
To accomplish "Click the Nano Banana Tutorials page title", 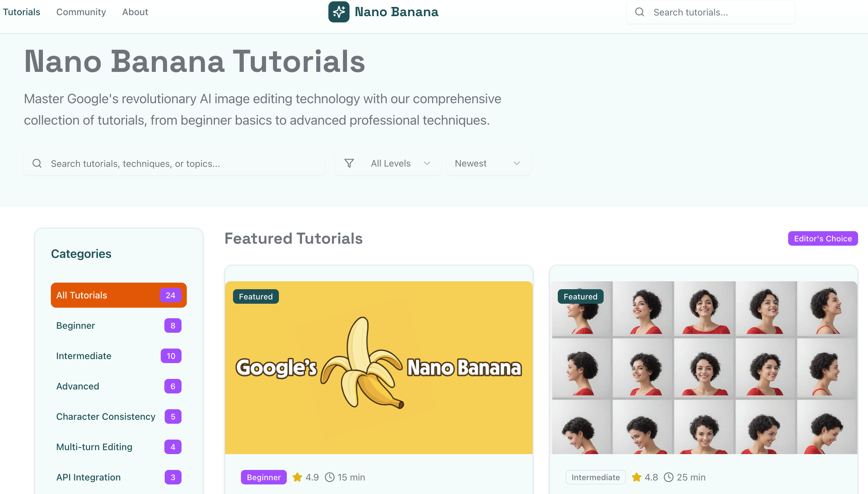I will click(x=194, y=61).
